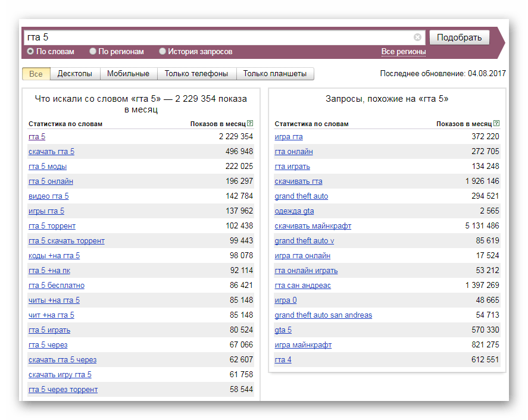528x420 pixels.
Task: Open the 'gta 5' similar query link
Action: click(x=283, y=330)
